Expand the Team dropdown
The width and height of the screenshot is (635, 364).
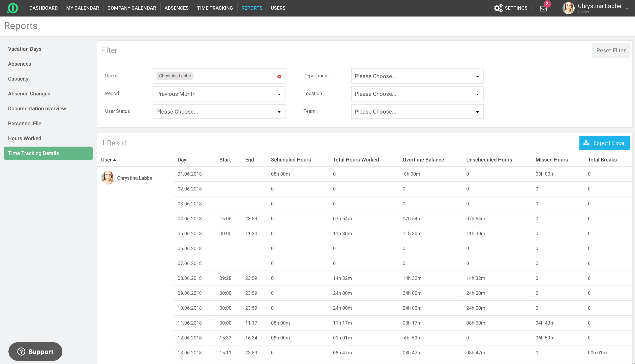[417, 112]
